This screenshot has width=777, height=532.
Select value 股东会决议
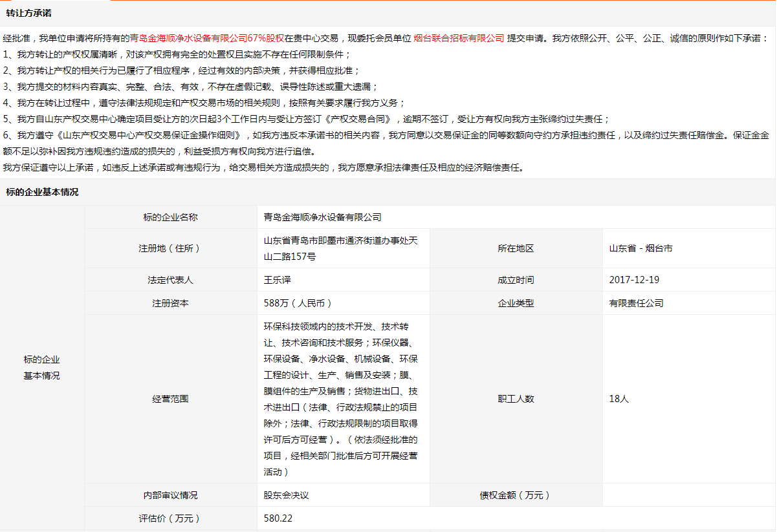click(287, 495)
